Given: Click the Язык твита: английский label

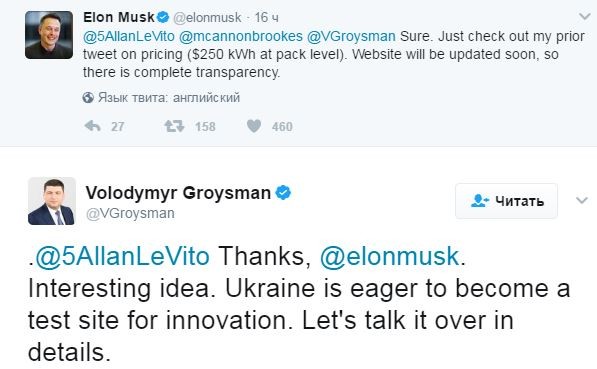Looking at the screenshot, I should (x=169, y=98).
